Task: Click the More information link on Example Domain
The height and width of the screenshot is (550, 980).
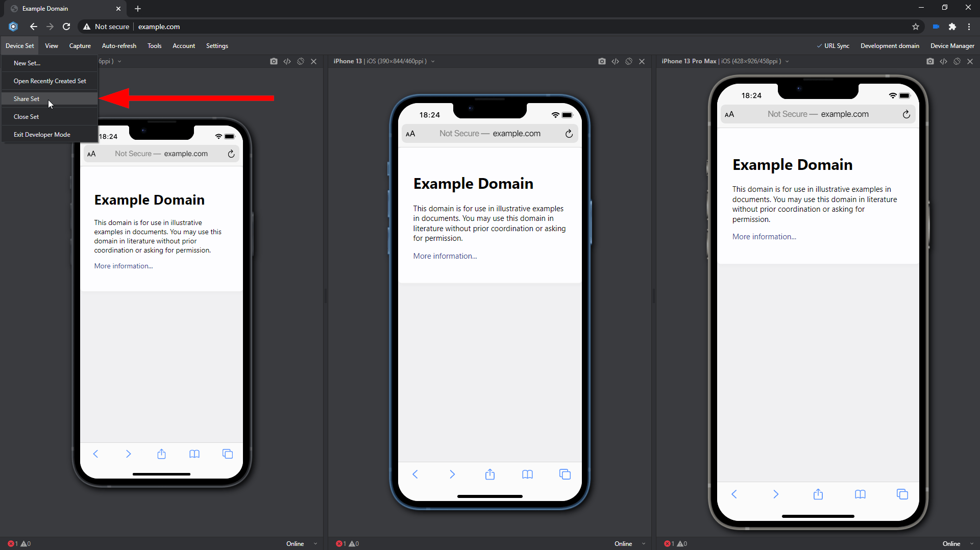Action: click(x=445, y=256)
